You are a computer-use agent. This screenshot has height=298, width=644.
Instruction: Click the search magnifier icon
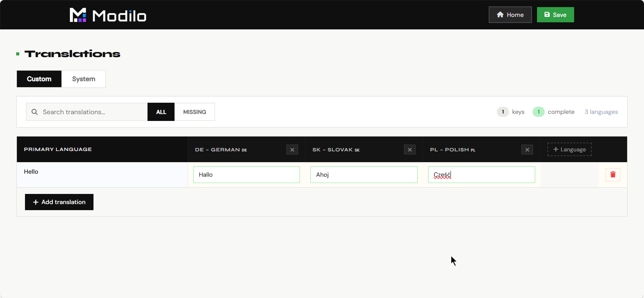pos(34,112)
